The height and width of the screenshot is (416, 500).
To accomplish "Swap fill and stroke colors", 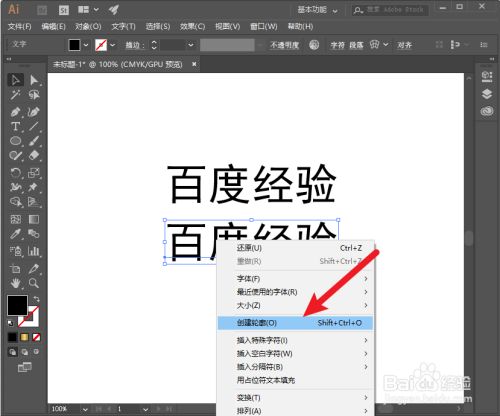I will pyautogui.click(x=36, y=299).
